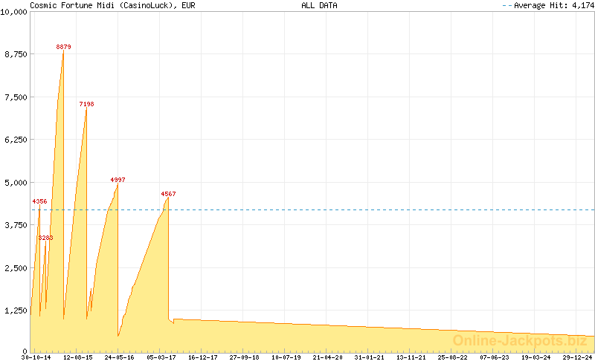The image size is (595, 364).
Task: Click the 4356 peak label
Action: coord(39,201)
